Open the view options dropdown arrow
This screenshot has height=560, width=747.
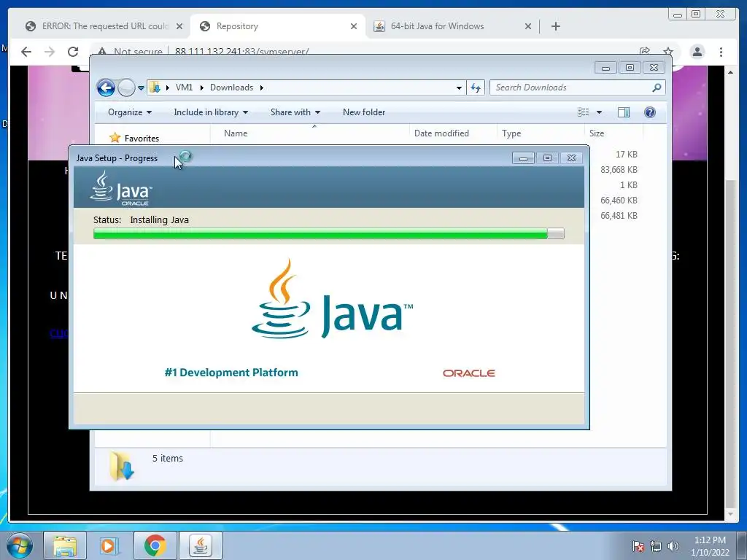(600, 112)
